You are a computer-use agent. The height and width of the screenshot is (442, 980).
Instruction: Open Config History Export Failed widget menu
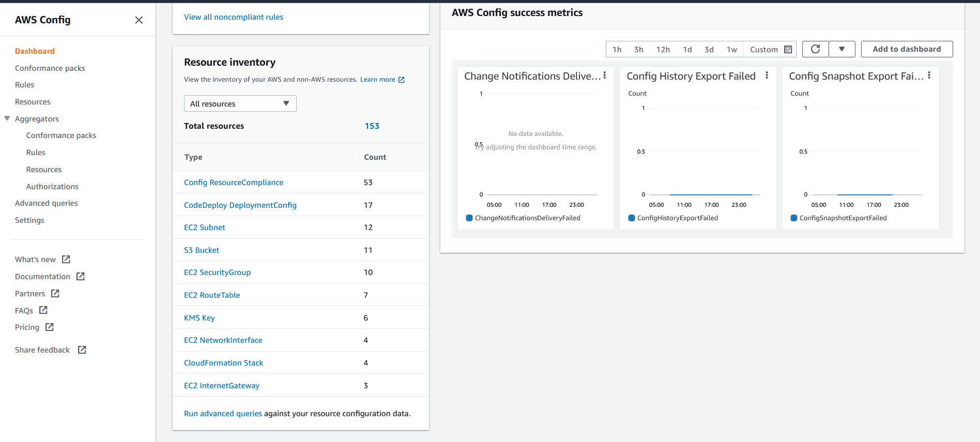click(767, 75)
